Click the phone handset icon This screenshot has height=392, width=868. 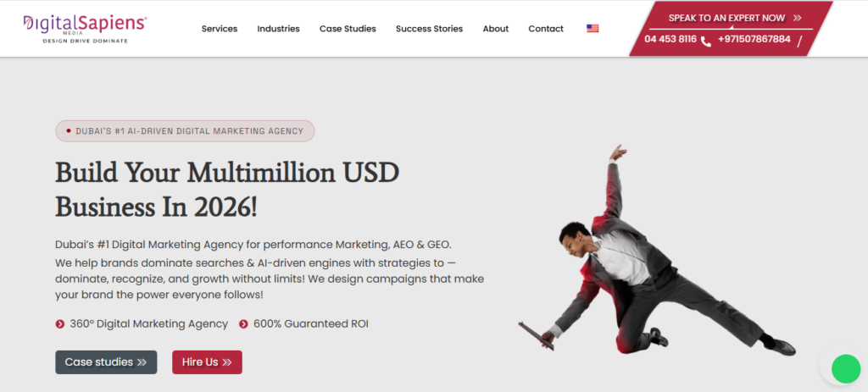[x=706, y=41]
